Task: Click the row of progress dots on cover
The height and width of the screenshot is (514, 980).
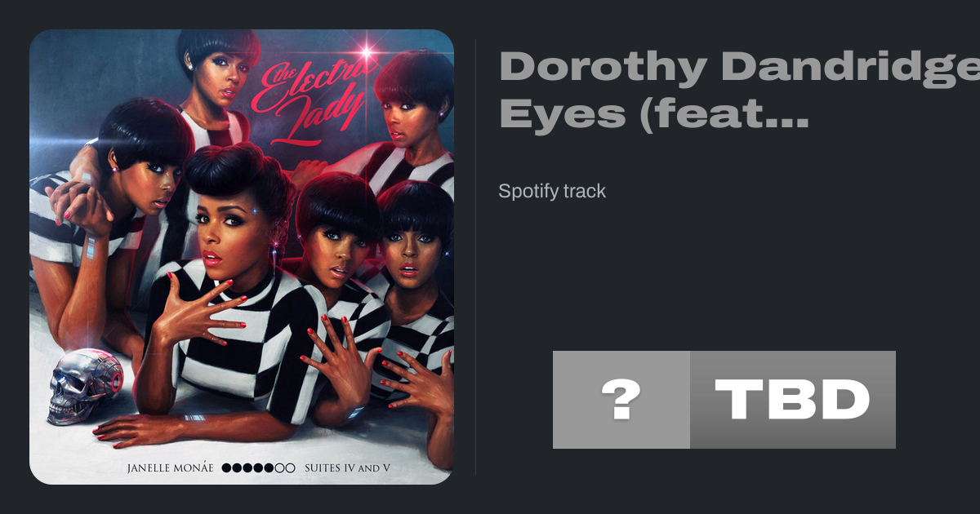Action: coord(258,469)
